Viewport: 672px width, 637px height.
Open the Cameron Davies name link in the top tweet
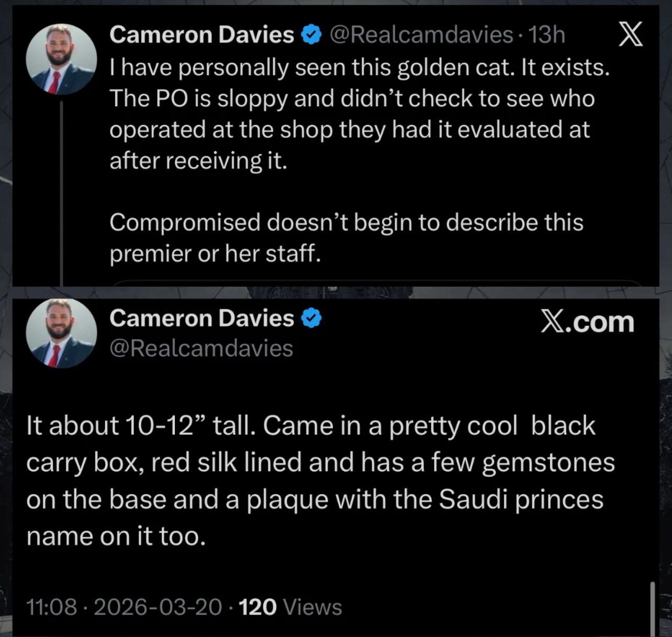(201, 35)
